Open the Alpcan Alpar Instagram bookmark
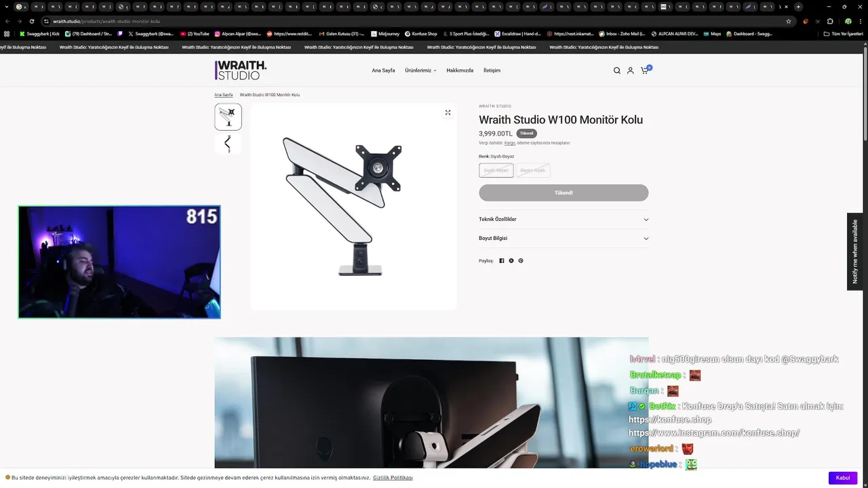Screen dimensions: 868x488 (238, 33)
